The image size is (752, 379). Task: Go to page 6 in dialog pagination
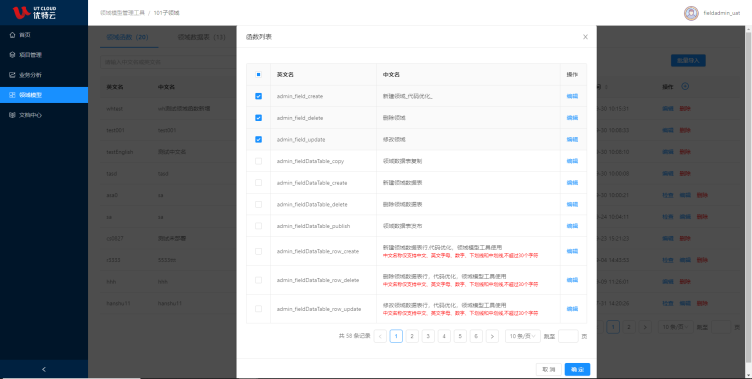point(476,336)
